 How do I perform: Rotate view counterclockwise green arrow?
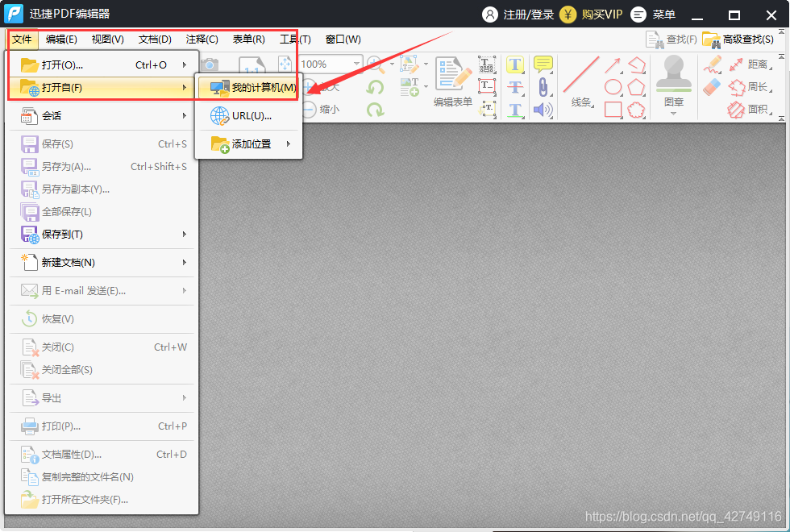[375, 87]
